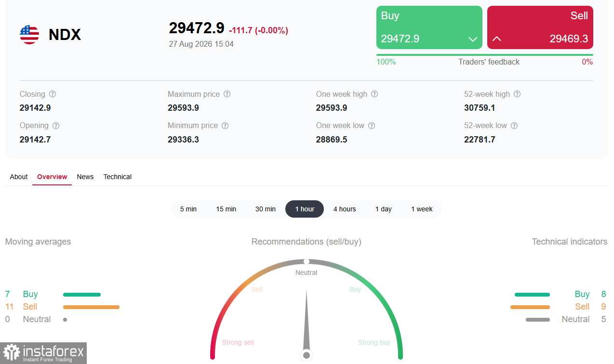This screenshot has width=614, height=364.
Task: Click the 52-week low value 22781.7
Action: (480, 140)
